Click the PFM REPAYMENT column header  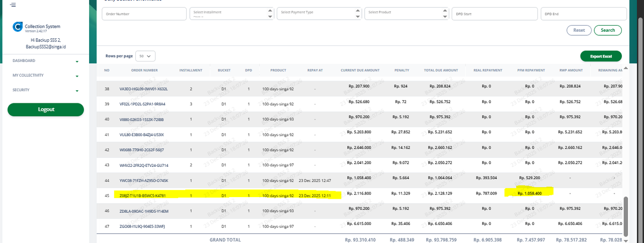[531, 70]
